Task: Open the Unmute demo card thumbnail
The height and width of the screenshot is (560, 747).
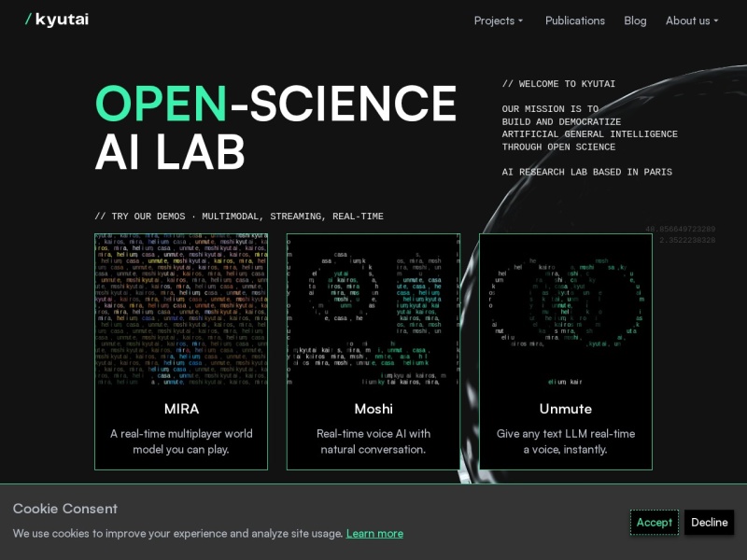Action: click(566, 310)
